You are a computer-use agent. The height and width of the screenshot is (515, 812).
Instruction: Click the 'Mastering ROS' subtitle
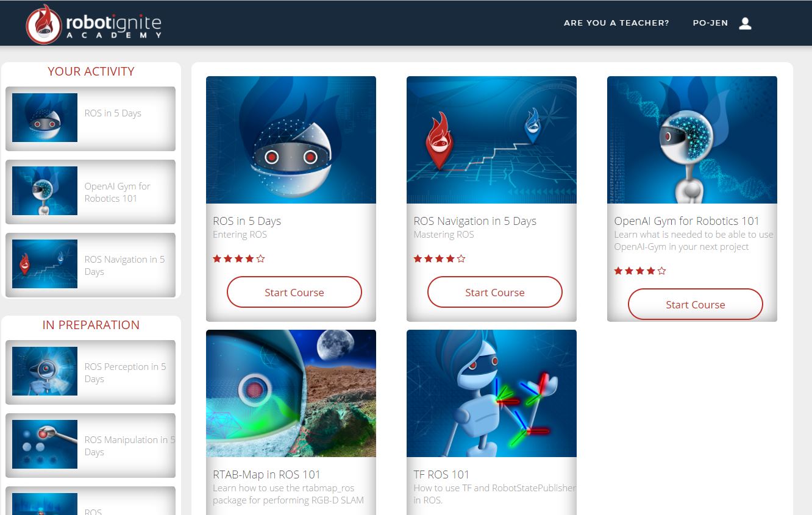coord(444,235)
